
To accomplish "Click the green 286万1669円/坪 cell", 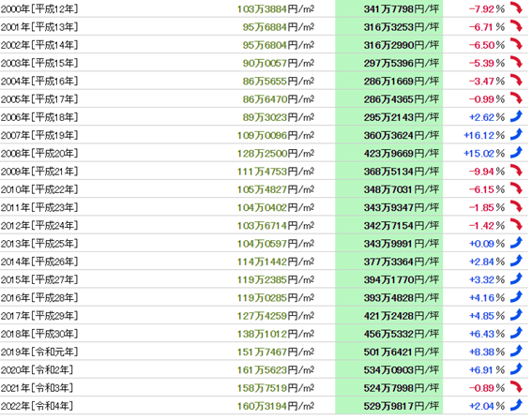I will pos(388,81).
